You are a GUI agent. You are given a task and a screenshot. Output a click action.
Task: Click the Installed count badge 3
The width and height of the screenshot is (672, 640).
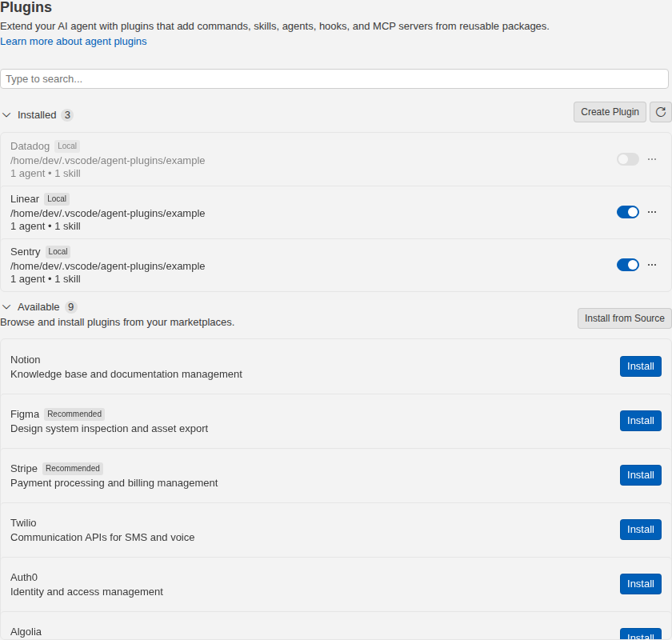click(67, 115)
